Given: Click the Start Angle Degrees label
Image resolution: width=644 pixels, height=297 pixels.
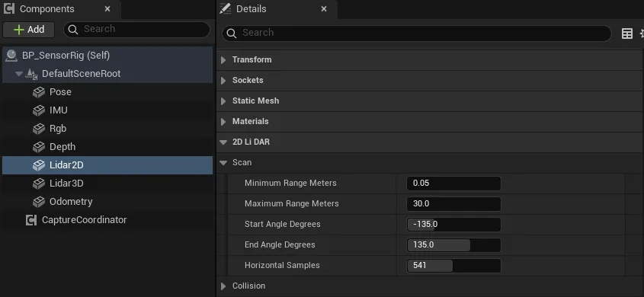Looking at the screenshot, I should pos(283,224).
